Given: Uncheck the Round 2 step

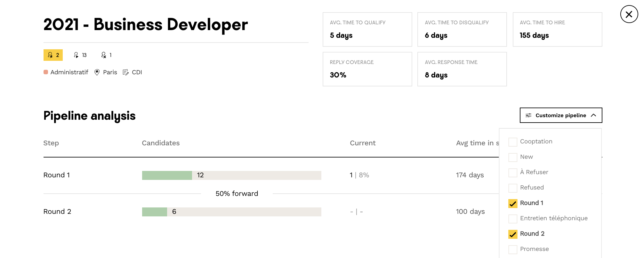Looking at the screenshot, I should tap(513, 234).
